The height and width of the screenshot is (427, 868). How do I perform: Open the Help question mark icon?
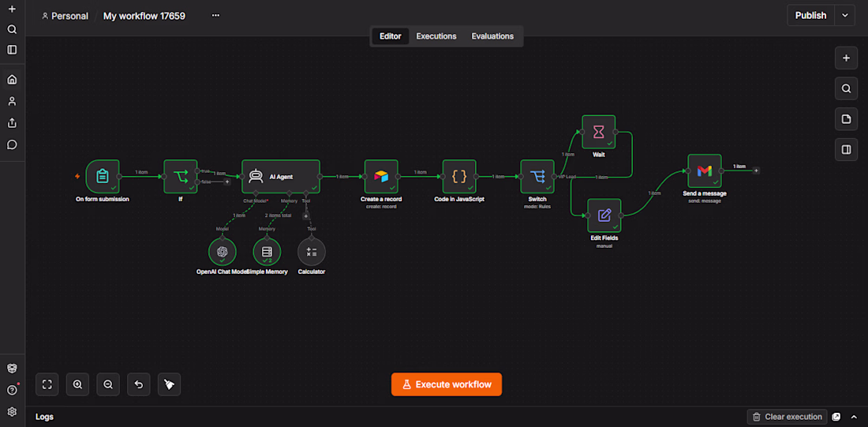click(x=12, y=390)
